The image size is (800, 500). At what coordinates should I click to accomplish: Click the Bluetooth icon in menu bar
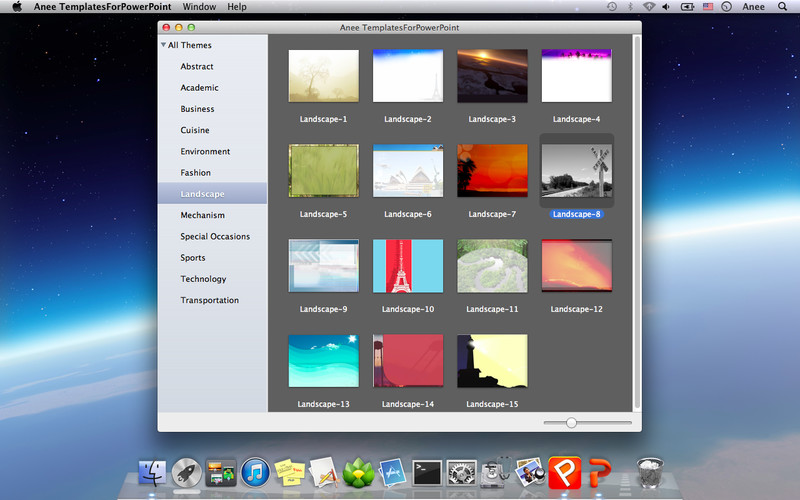coord(630,7)
